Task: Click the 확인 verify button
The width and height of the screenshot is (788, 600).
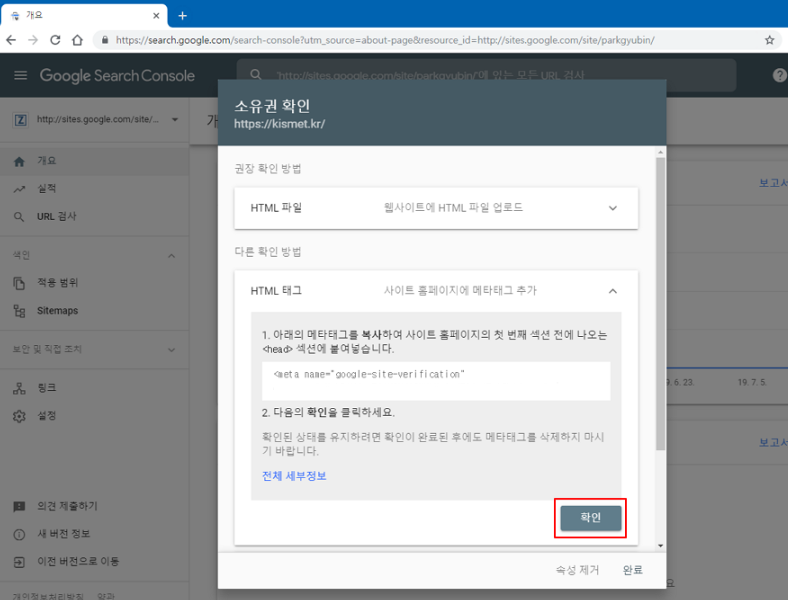Action: click(590, 518)
